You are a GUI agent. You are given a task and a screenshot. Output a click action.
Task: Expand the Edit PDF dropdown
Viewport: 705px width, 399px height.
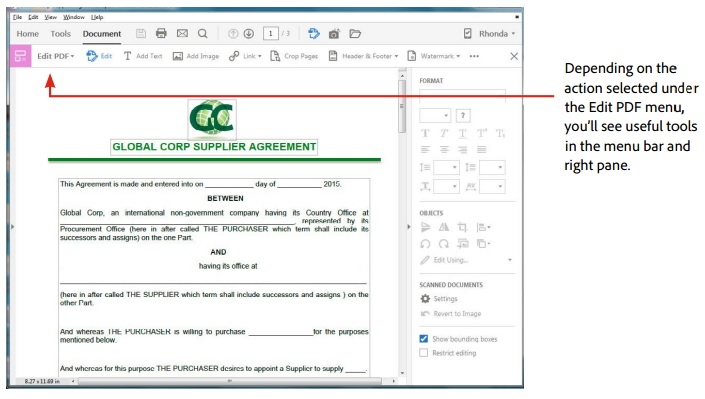(56, 56)
